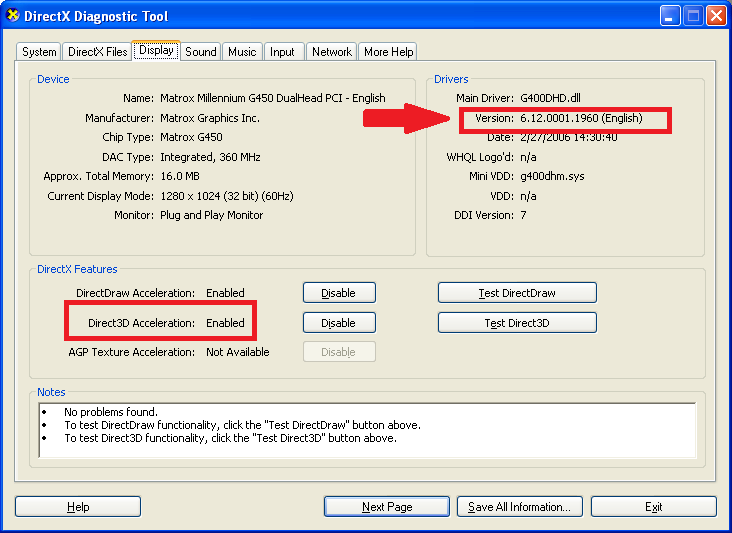
Task: Open the DirectX Files tab
Action: tap(97, 52)
